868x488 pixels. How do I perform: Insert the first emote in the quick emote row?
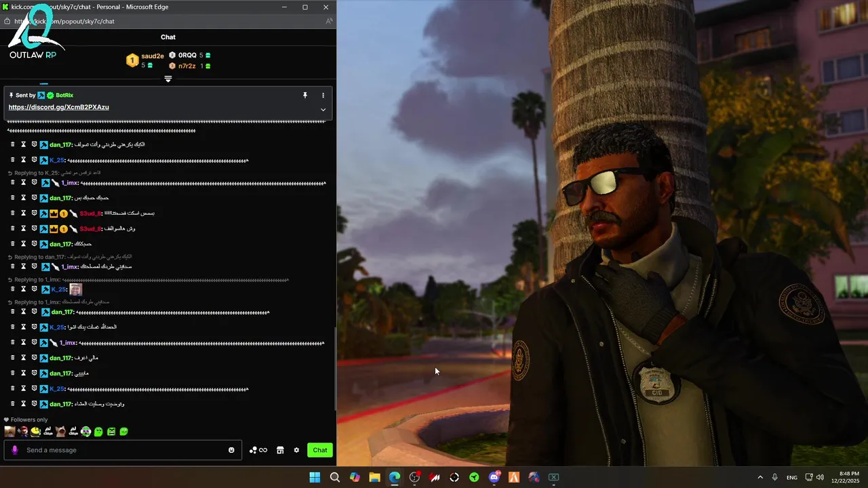(9, 431)
